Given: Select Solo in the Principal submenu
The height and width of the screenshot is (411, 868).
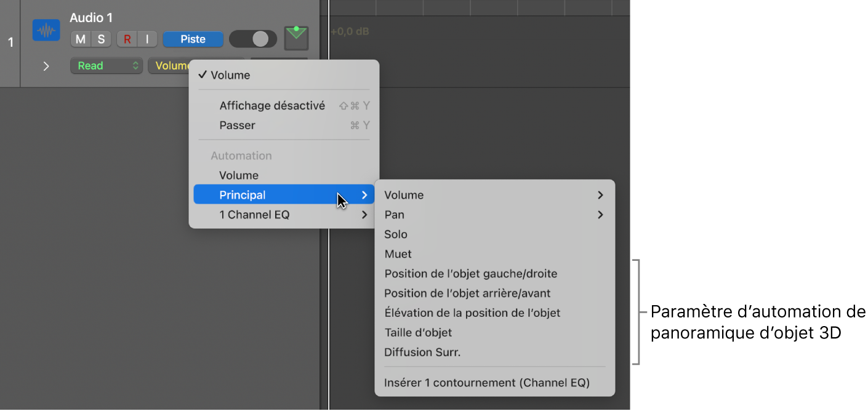Looking at the screenshot, I should (x=396, y=234).
